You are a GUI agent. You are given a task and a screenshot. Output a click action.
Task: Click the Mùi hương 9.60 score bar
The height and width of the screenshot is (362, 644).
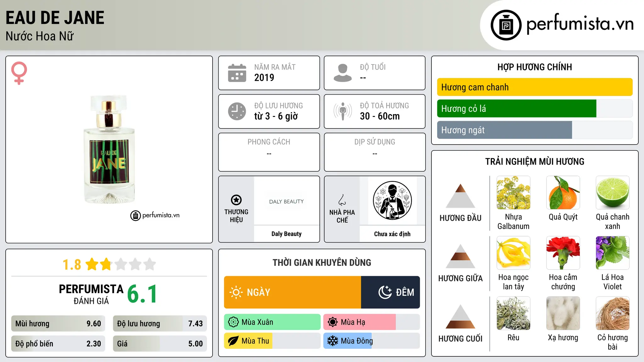coord(58,324)
